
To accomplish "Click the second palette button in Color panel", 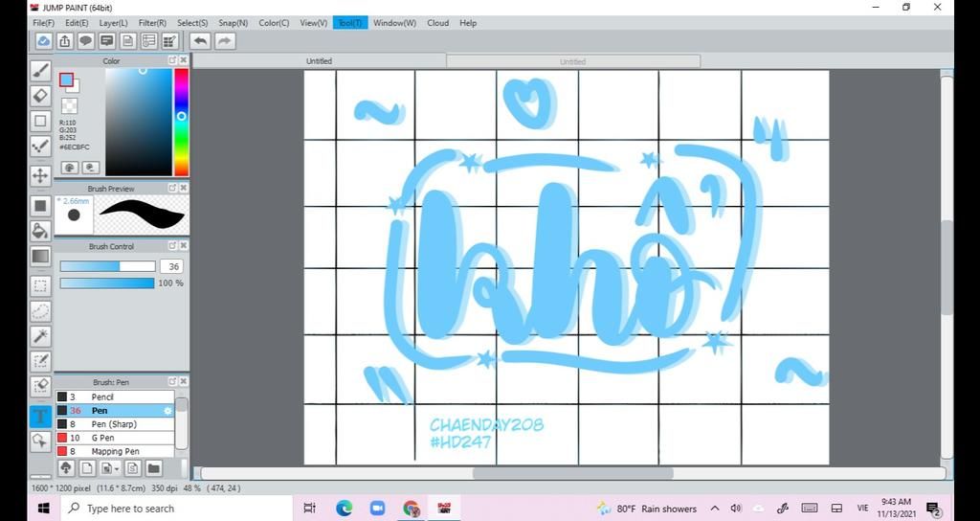I will pos(91,168).
